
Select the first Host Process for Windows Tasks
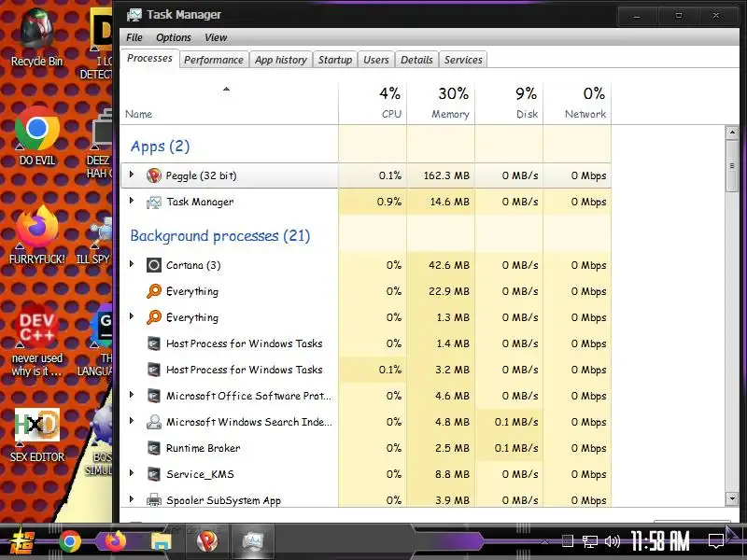(x=244, y=343)
